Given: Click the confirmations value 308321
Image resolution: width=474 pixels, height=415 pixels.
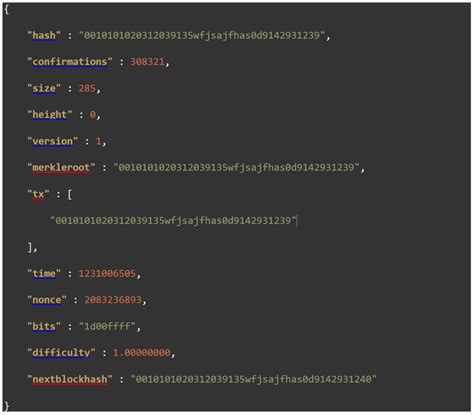Looking at the screenshot, I should 147,62.
